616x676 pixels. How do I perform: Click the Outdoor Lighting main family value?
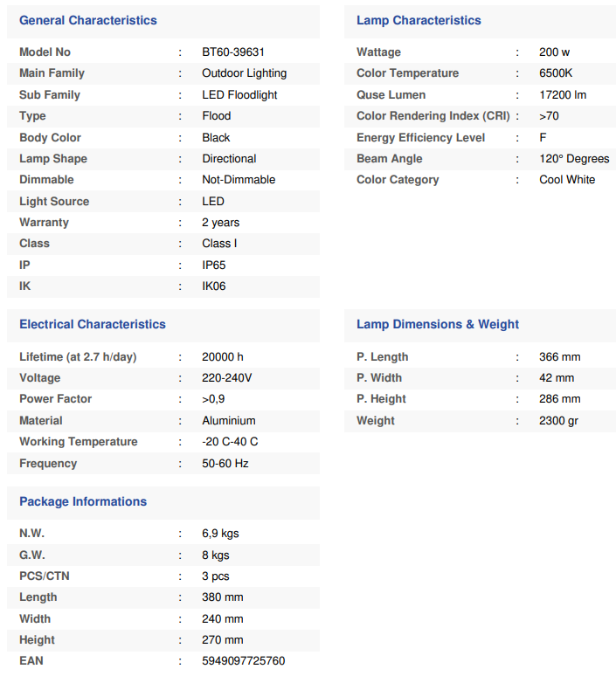(244, 73)
